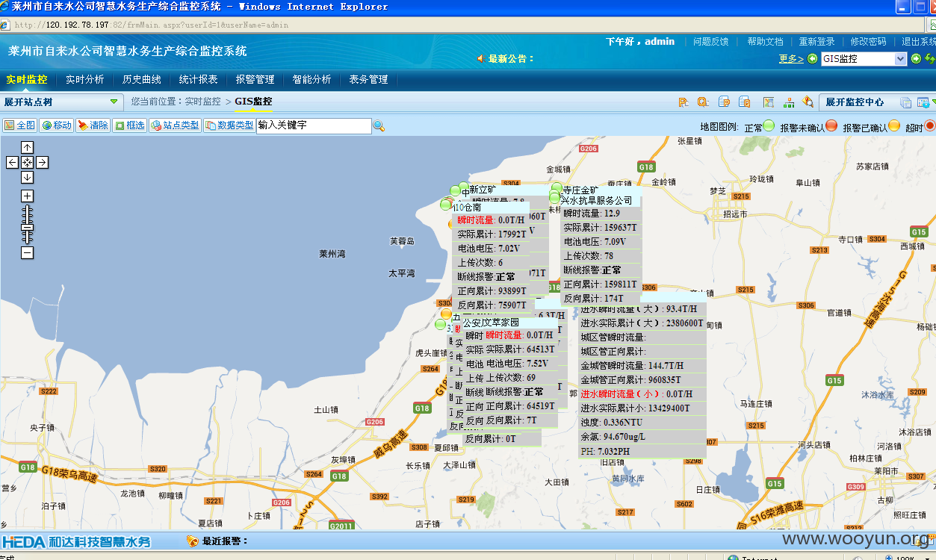Click the cascade windows icon

(905, 102)
